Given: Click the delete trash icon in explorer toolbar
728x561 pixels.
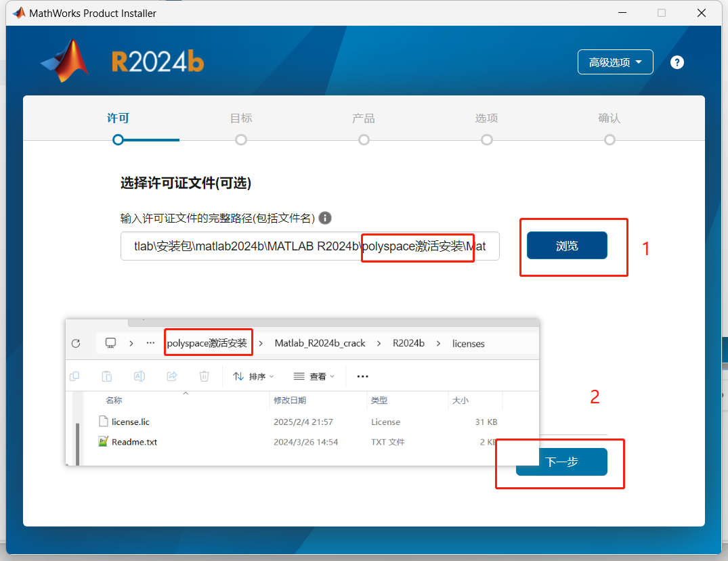Looking at the screenshot, I should (205, 376).
